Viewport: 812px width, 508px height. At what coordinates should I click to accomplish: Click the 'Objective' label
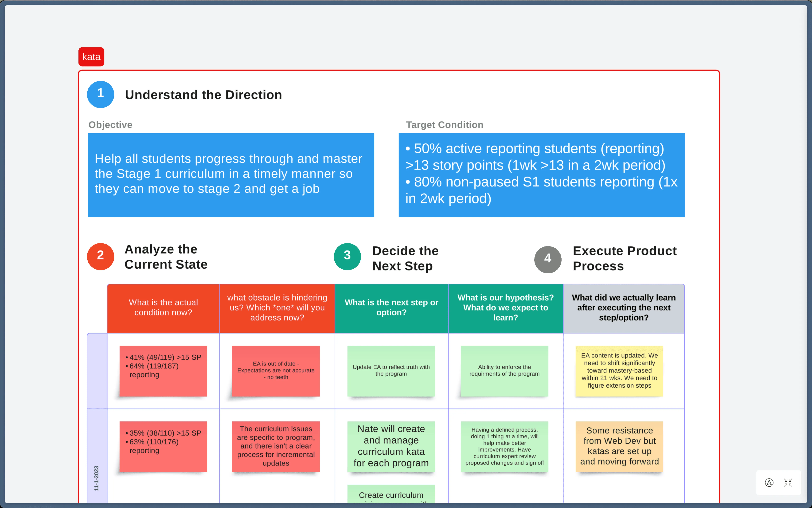110,125
